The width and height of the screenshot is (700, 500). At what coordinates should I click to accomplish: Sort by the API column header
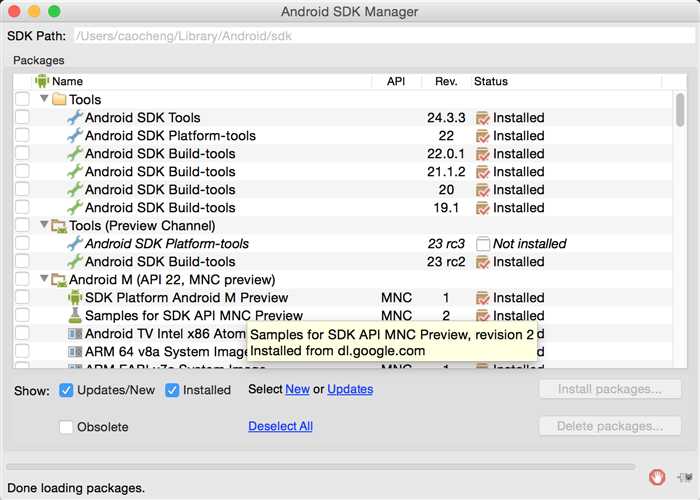(396, 81)
